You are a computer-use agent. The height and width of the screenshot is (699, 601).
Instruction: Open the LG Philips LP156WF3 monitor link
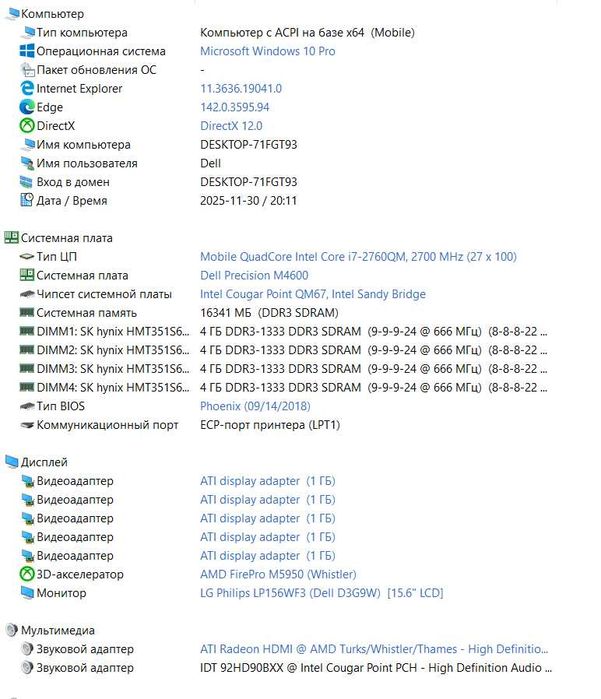tap(321, 593)
